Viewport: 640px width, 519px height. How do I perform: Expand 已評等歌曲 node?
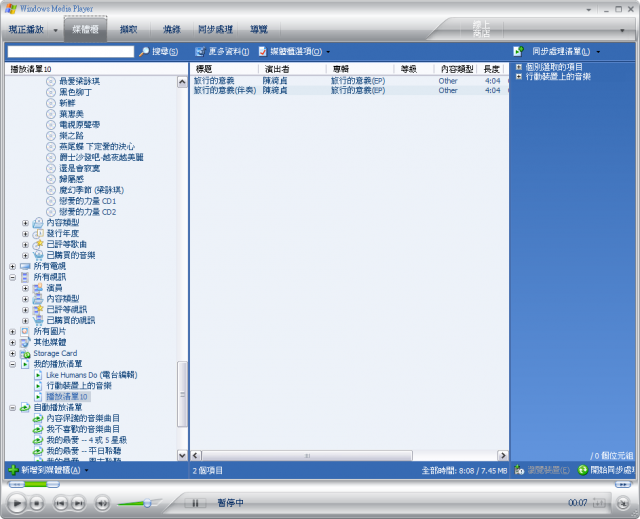[25, 245]
